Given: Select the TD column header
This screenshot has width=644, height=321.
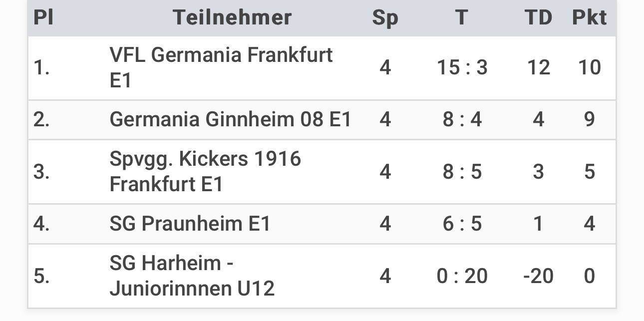Looking at the screenshot, I should pyautogui.click(x=538, y=17).
